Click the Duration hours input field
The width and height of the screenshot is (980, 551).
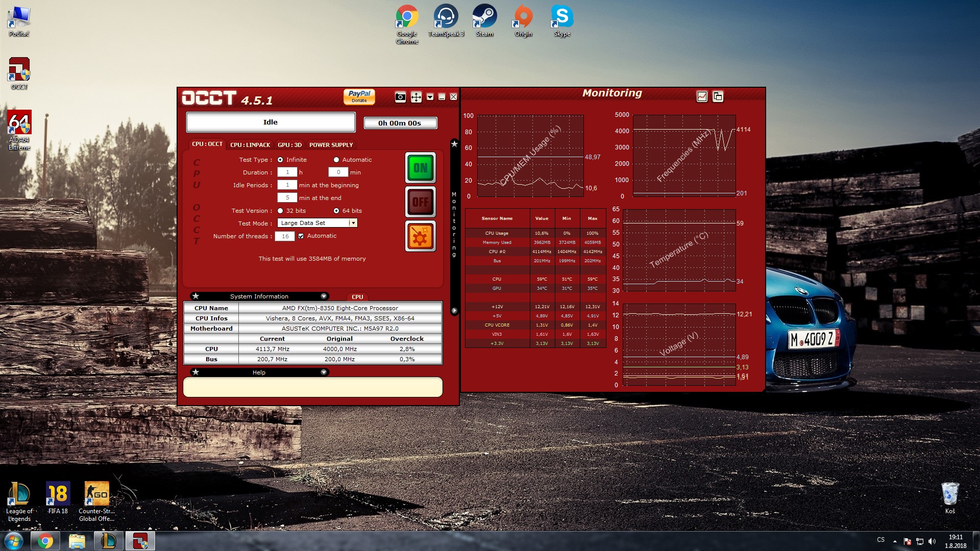tap(287, 172)
